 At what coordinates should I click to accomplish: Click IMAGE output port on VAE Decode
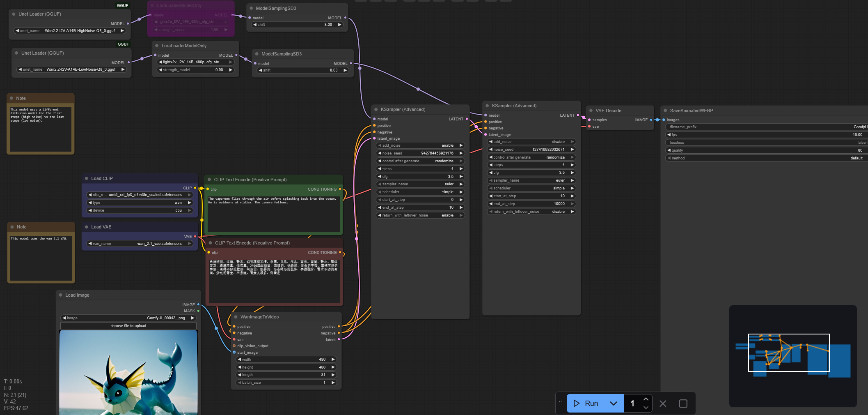(x=651, y=120)
